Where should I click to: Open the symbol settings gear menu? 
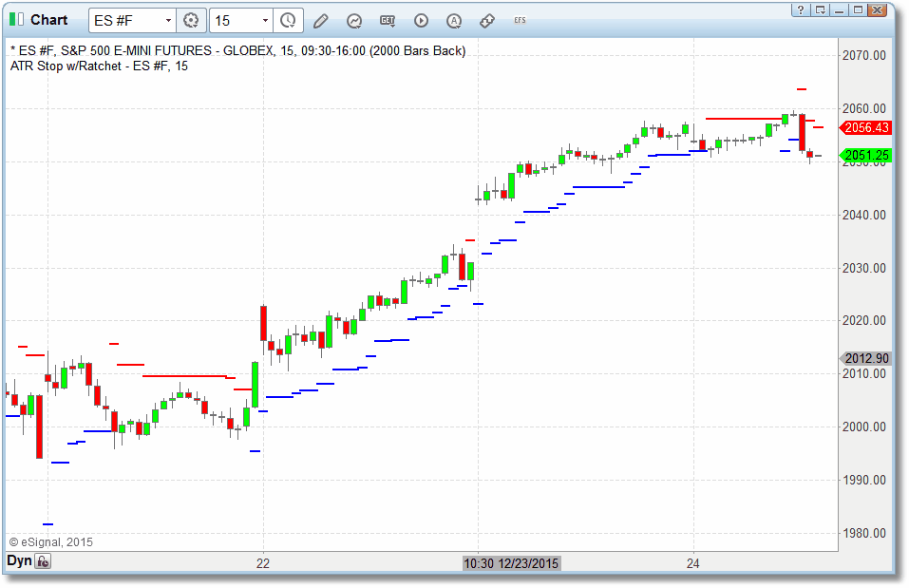click(x=191, y=20)
